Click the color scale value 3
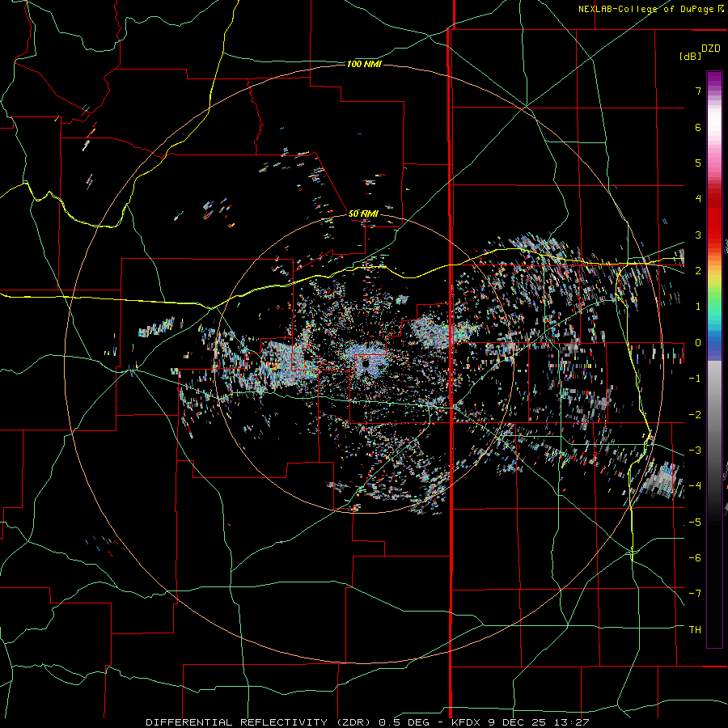Screen dimensions: 728x728 [698, 235]
